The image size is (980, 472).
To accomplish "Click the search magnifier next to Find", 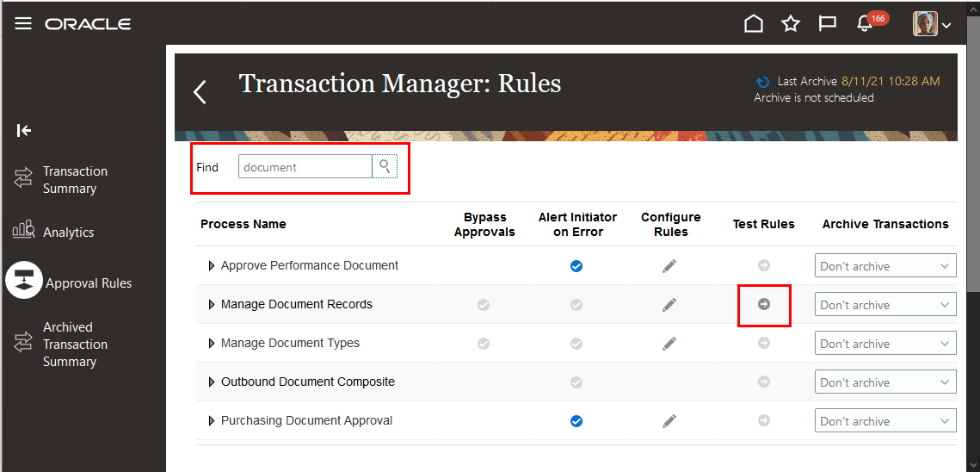I will click(x=385, y=166).
